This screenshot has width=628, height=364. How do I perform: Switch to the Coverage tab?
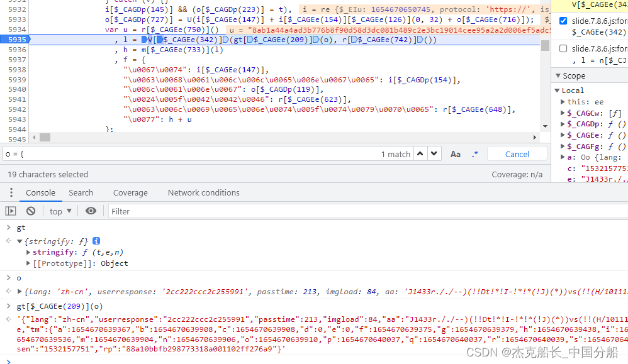(130, 193)
